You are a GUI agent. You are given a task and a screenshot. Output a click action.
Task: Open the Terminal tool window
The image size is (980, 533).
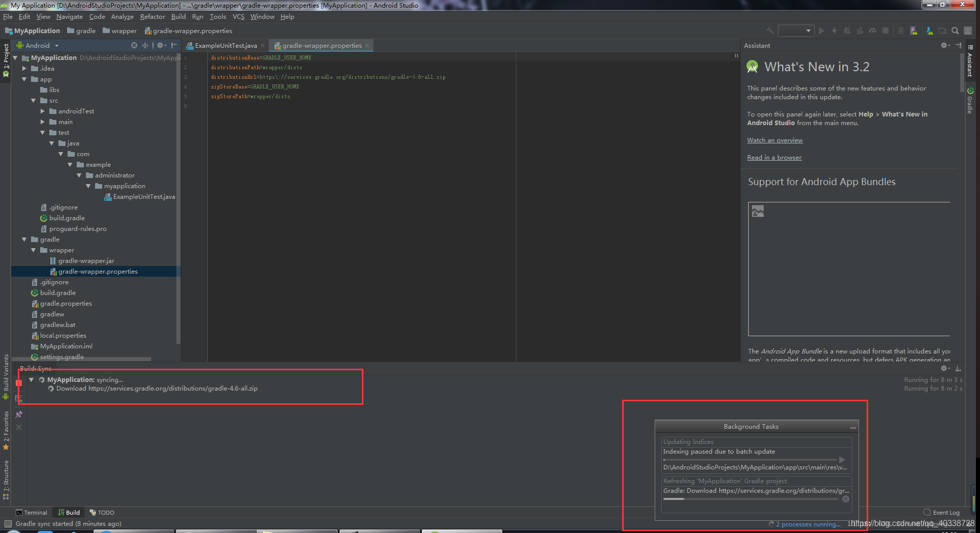tap(32, 513)
